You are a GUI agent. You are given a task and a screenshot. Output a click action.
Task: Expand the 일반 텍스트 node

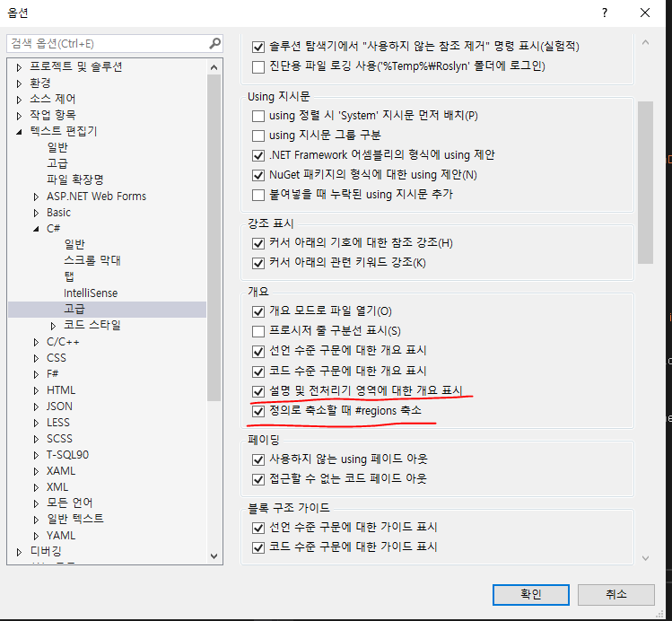click(36, 520)
